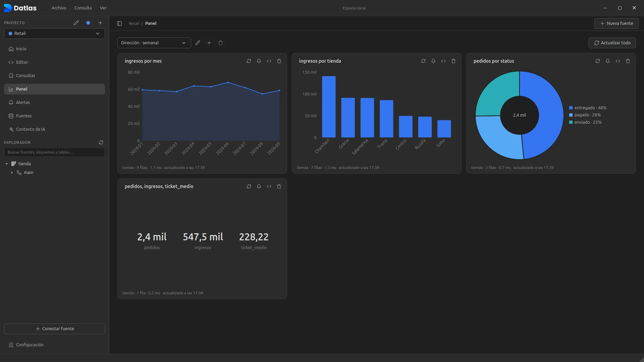The height and width of the screenshot is (362, 644).
Task: Delete the 'ingresos por mes' card
Action: (x=279, y=61)
